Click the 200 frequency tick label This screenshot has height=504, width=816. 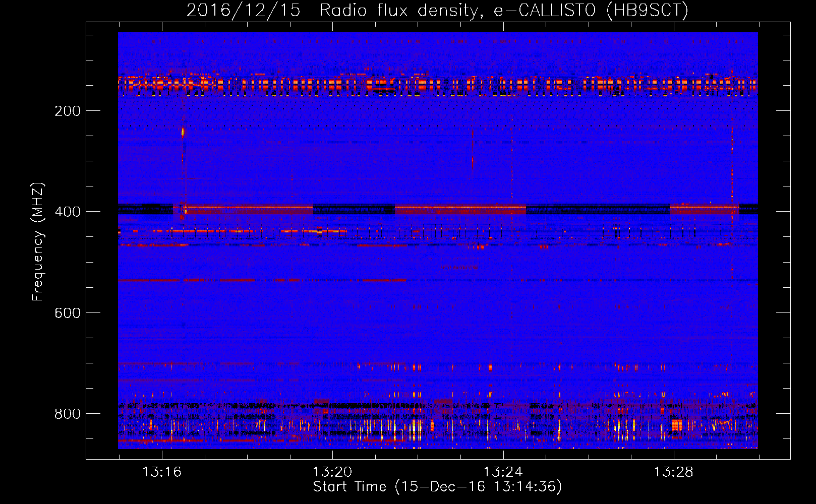[68, 111]
